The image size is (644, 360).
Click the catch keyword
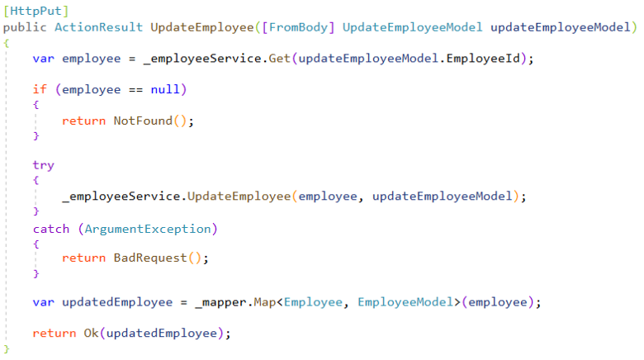point(51,227)
